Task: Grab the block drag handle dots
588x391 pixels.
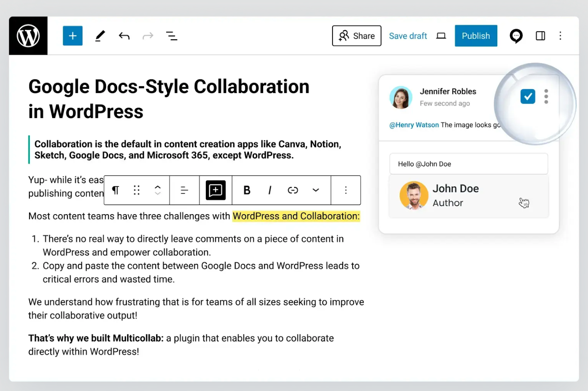Action: pos(137,190)
